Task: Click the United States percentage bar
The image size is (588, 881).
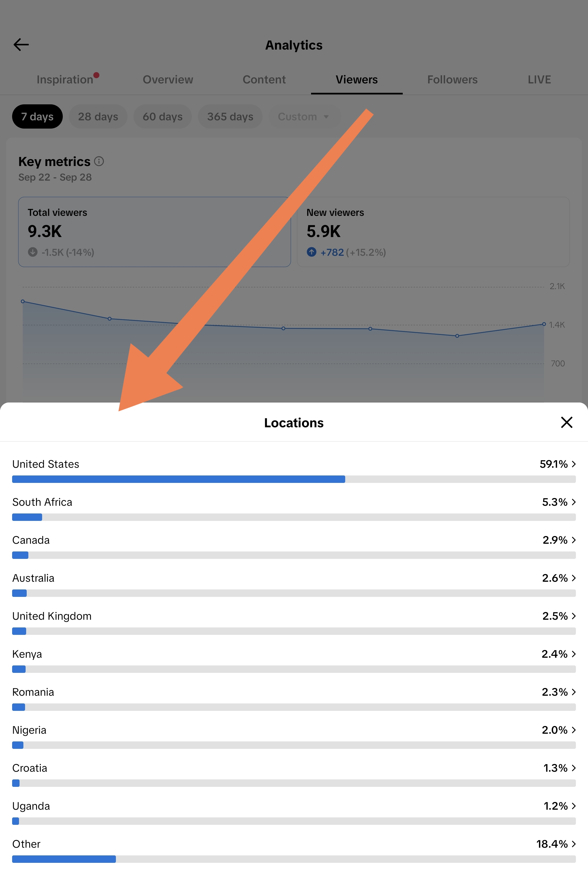Action: [x=294, y=479]
